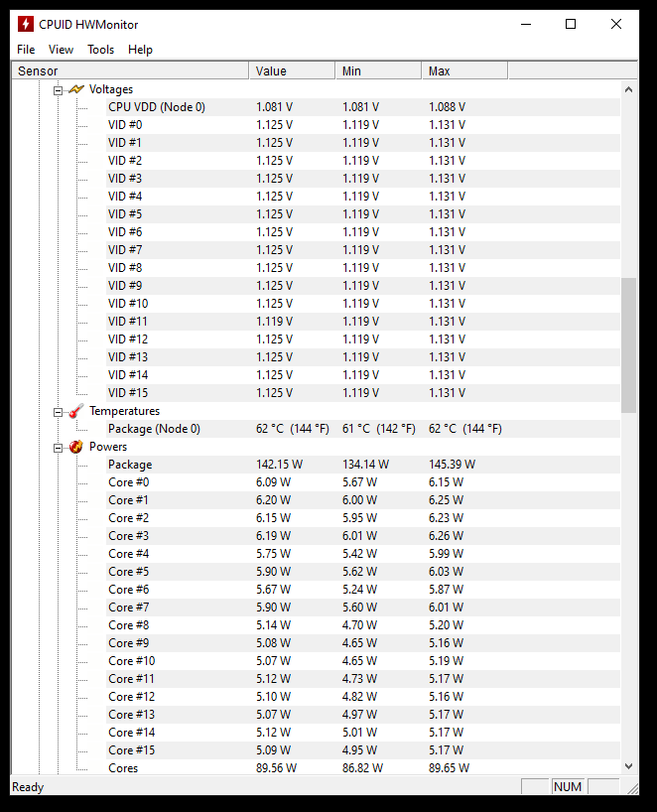This screenshot has height=812, width=657.
Task: Click the 1.119 V value of VID #11
Action: (274, 322)
